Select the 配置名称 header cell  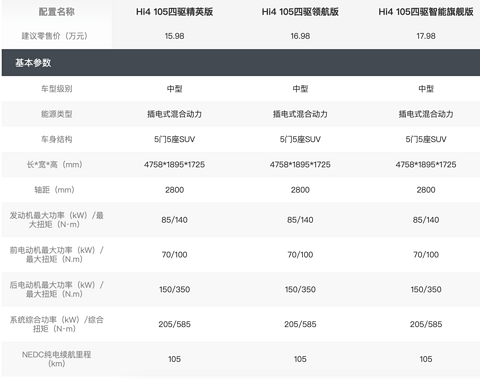pyautogui.click(x=56, y=12)
